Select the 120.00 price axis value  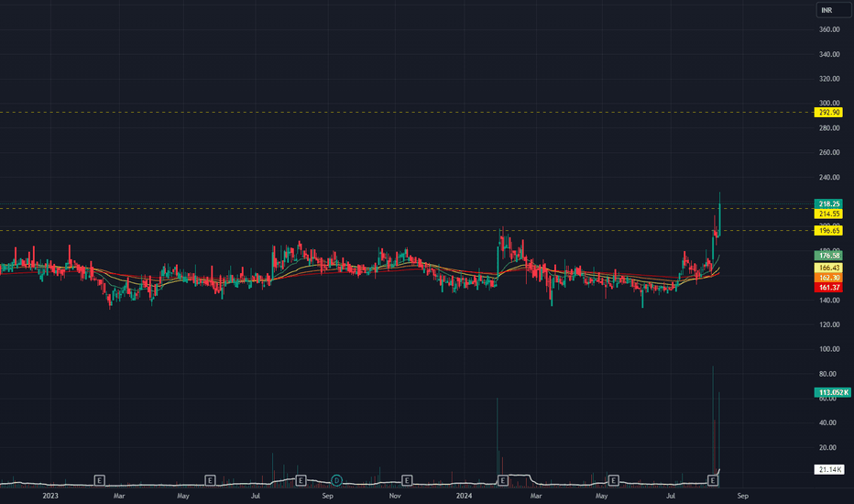point(829,324)
